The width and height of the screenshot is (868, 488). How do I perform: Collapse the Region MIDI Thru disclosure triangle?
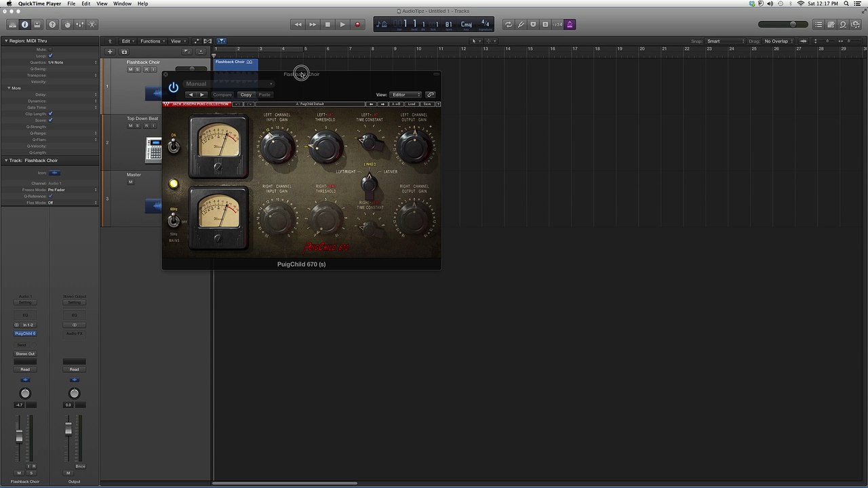pyautogui.click(x=5, y=41)
